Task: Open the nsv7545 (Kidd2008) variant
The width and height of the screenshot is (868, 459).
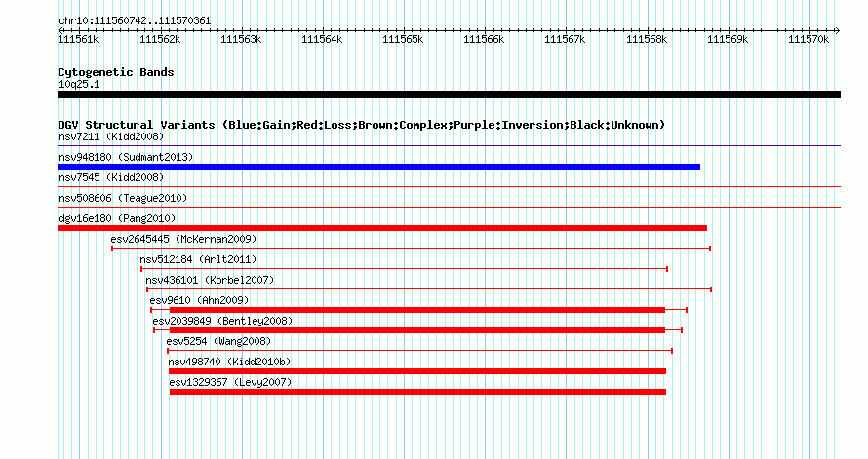Action: point(111,177)
